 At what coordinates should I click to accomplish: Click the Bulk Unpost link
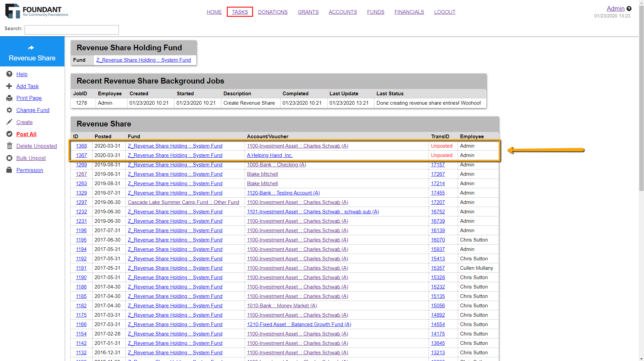pos(31,158)
